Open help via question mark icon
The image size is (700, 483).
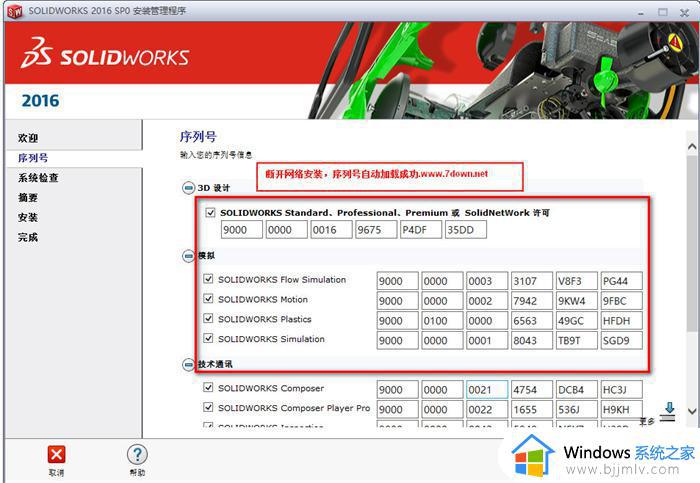tap(137, 454)
